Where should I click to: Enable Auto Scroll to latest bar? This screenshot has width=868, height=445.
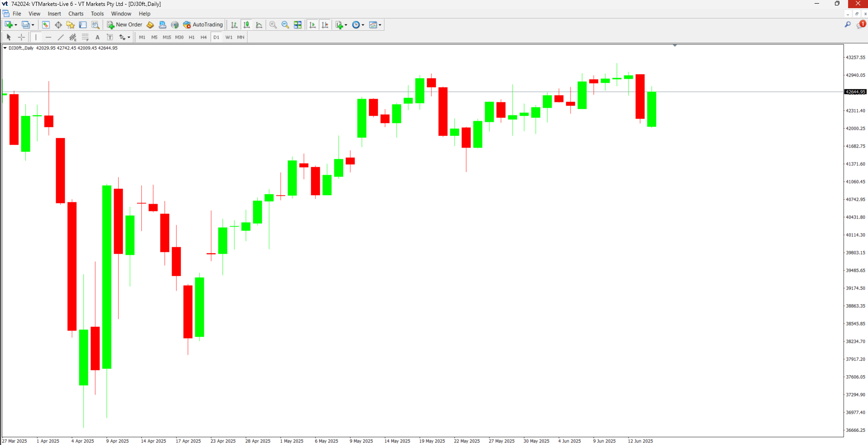(x=312, y=25)
